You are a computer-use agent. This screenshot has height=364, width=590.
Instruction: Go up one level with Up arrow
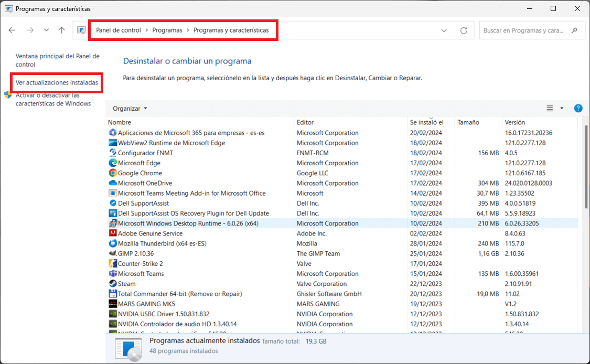[62, 30]
